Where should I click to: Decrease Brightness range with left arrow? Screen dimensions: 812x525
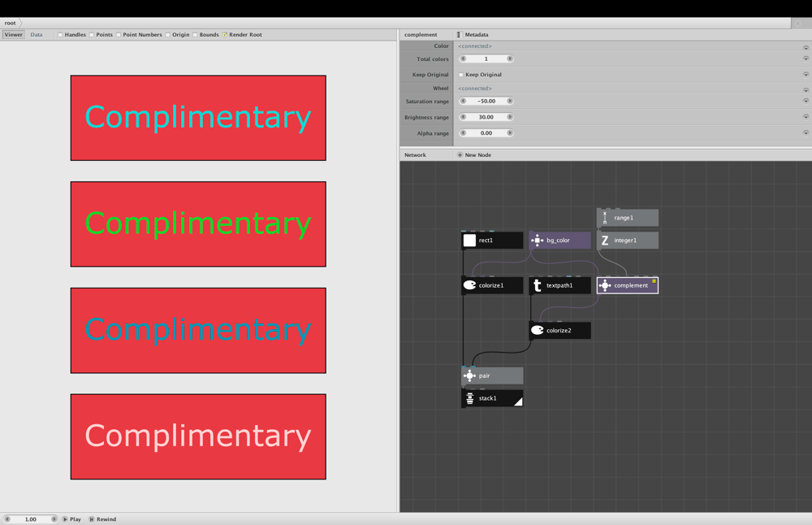tap(463, 117)
